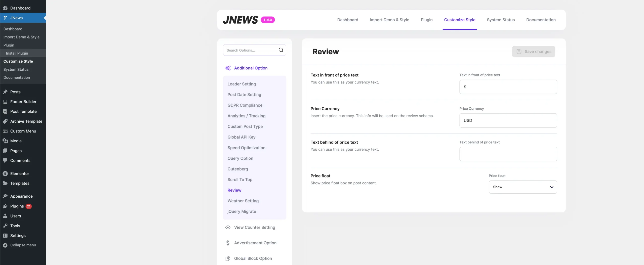
Task: Click the Advertisement Option dollar icon
Action: pos(228,243)
